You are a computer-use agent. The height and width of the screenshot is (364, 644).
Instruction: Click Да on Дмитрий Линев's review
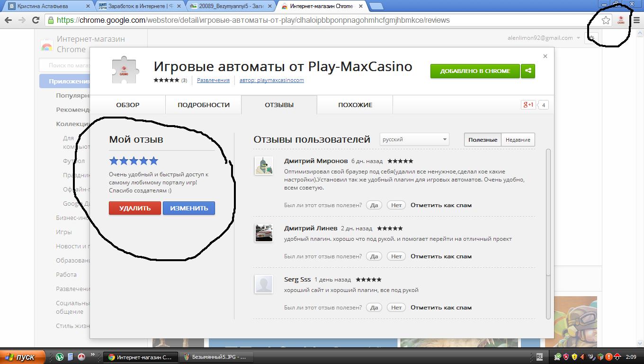[374, 256]
